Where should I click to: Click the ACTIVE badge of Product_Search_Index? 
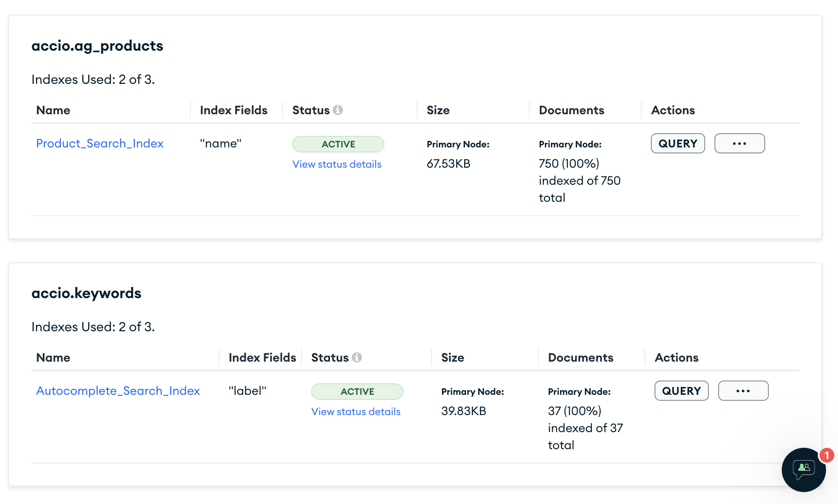tap(338, 144)
